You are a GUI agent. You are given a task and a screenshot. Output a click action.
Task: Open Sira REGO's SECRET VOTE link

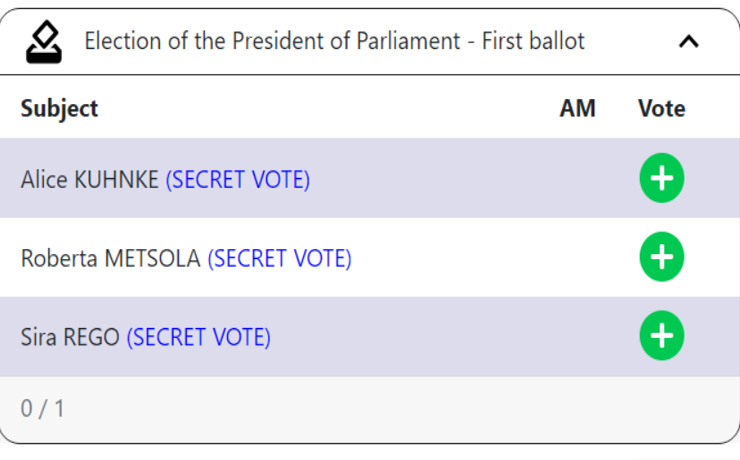[199, 337]
